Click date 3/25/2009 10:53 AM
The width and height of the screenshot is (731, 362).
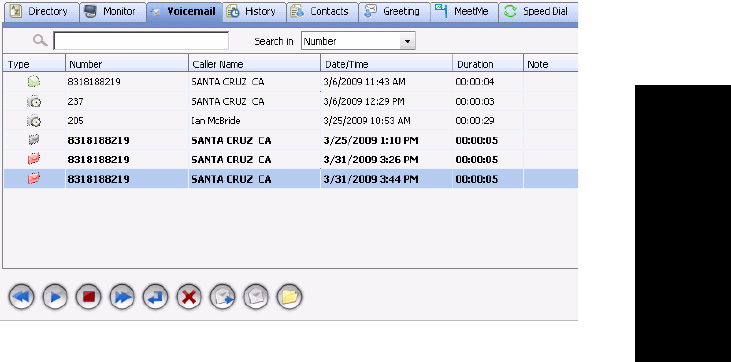(x=367, y=121)
